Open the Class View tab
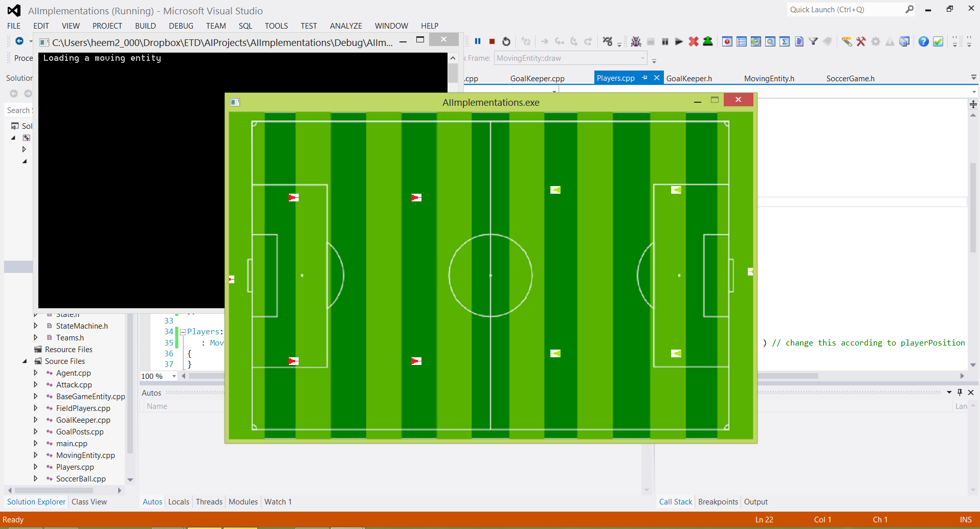The image size is (980, 529). 89,502
